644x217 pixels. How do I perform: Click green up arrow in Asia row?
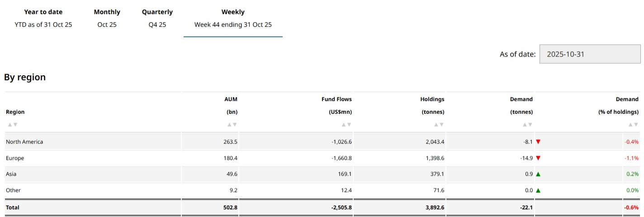538,174
